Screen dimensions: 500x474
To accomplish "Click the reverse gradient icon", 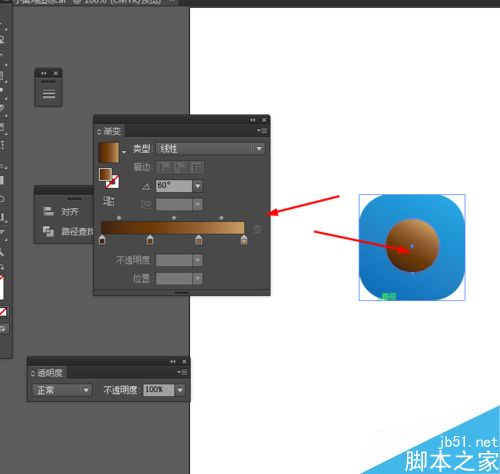I will point(109,201).
